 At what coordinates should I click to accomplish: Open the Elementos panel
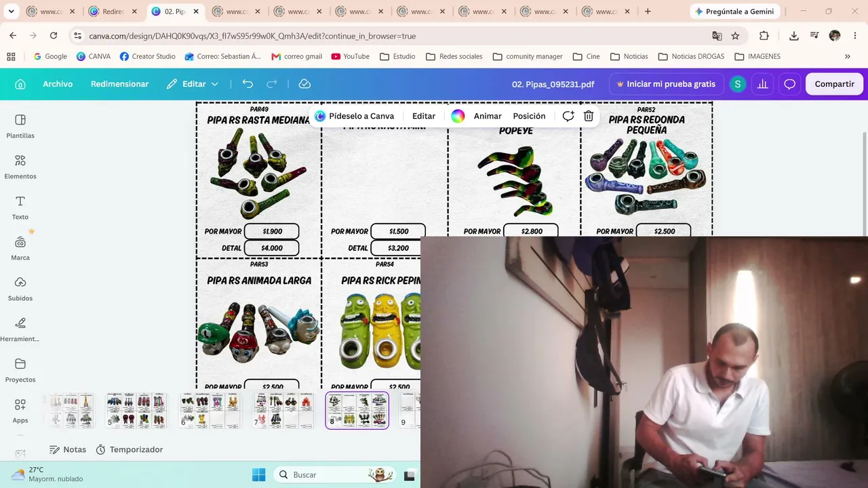pyautogui.click(x=20, y=167)
